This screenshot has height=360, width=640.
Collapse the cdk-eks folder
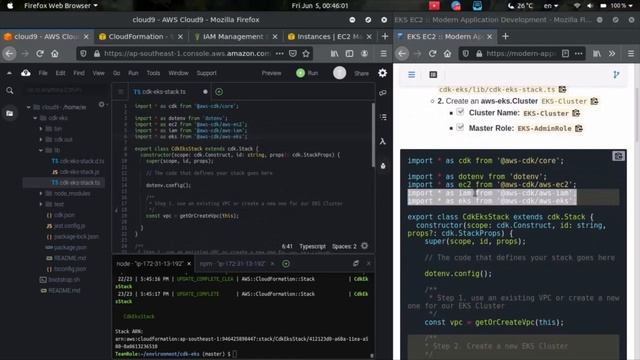35,118
